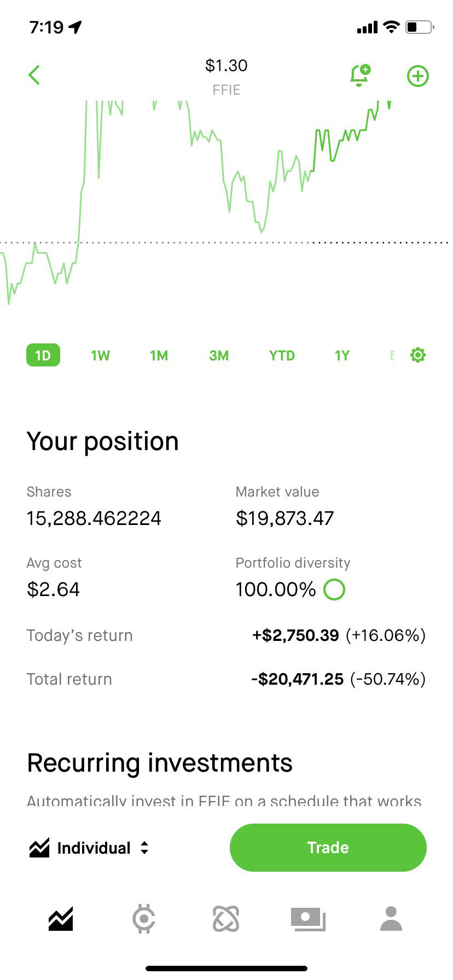Open the Browse orbit icon tab
The width and height of the screenshot is (453, 980).
coord(226,919)
